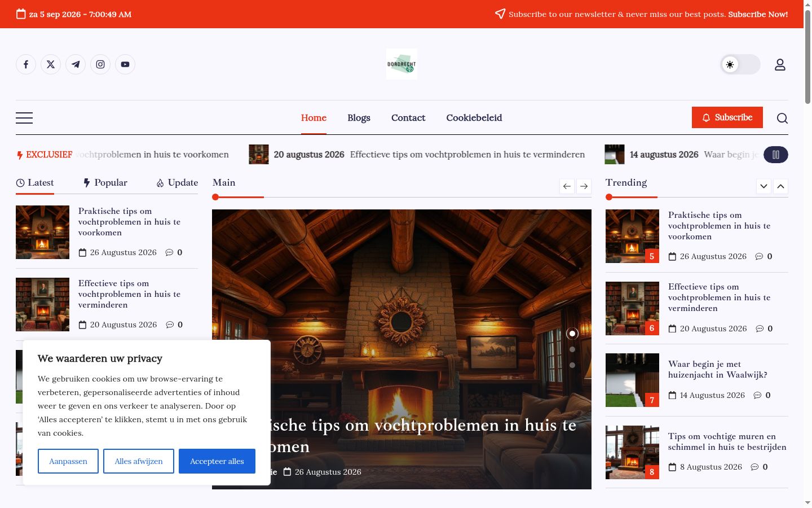Click the calendar icon in top bar
This screenshot has height=508, width=812.
21,14
